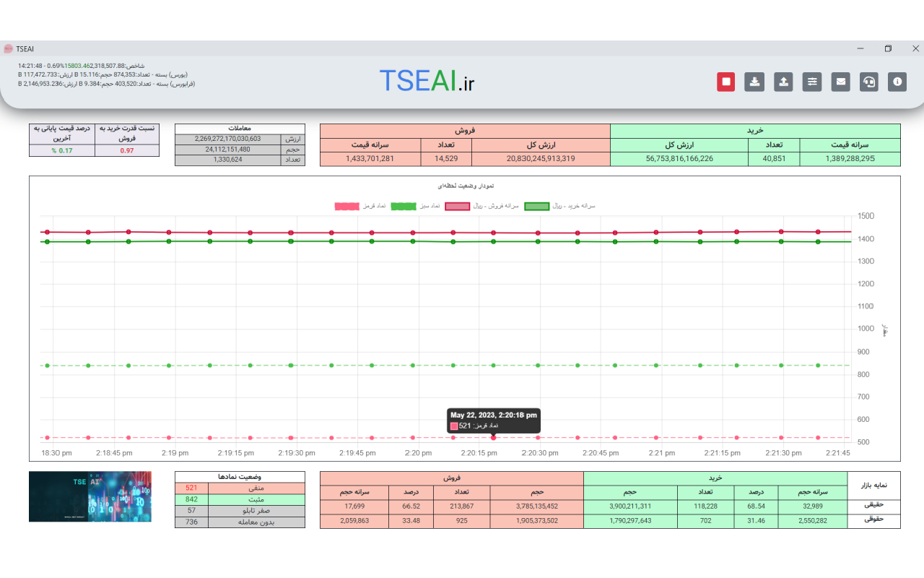Click closing price percent value 0.17

point(62,150)
